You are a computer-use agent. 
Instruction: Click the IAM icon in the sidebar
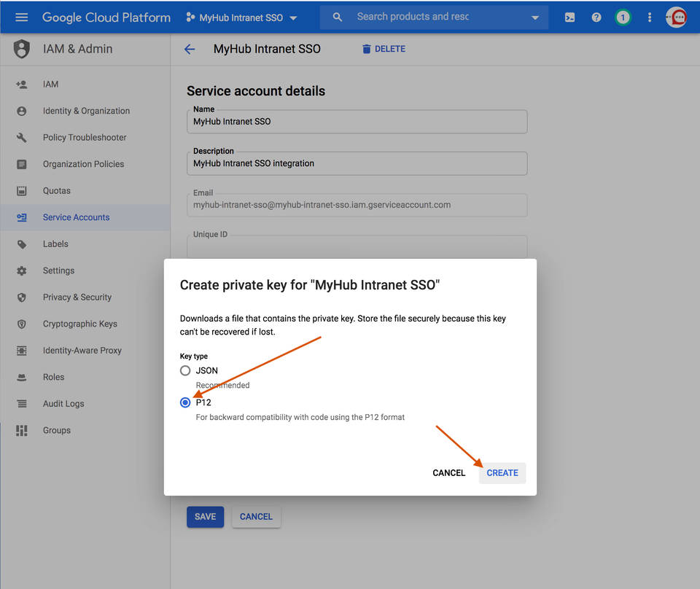(22, 84)
